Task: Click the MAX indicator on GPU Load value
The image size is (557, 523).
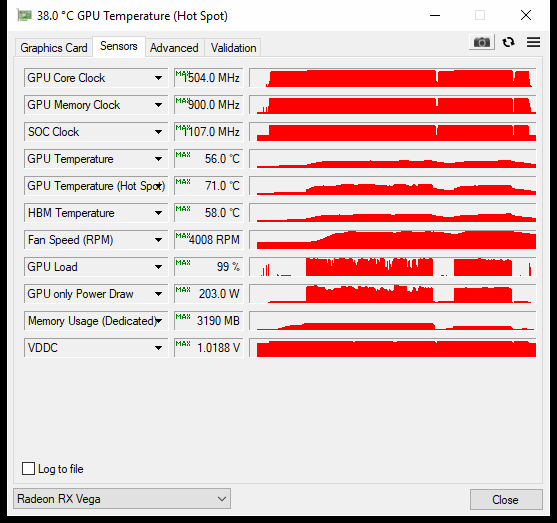Action: [183, 263]
